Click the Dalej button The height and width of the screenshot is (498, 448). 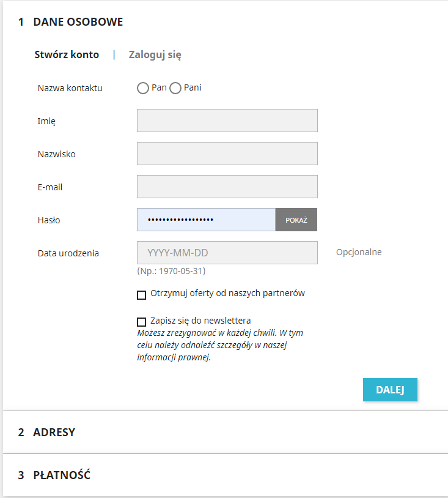click(x=390, y=390)
